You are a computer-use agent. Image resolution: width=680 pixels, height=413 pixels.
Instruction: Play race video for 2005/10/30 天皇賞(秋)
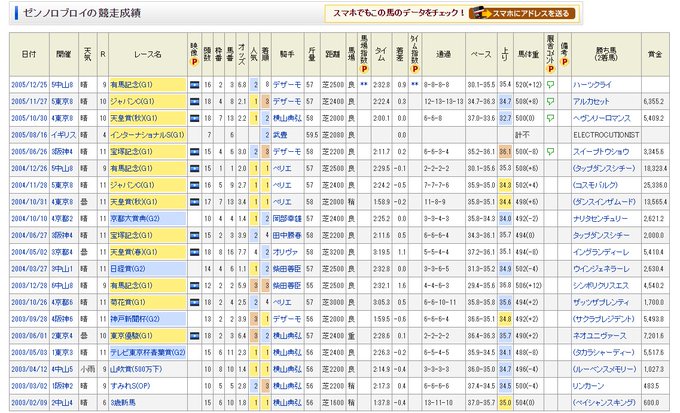point(194,118)
